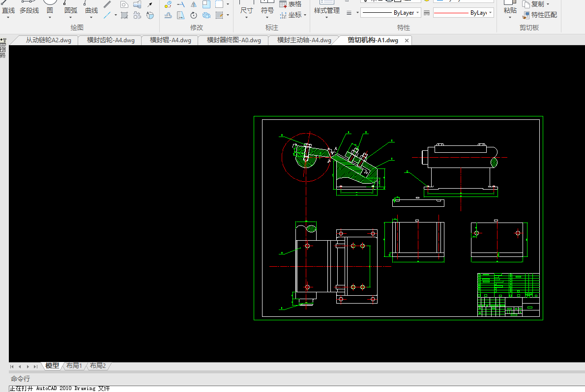Switch to 横封辊-A4.dwg tab
The image size is (585, 392).
click(x=171, y=40)
